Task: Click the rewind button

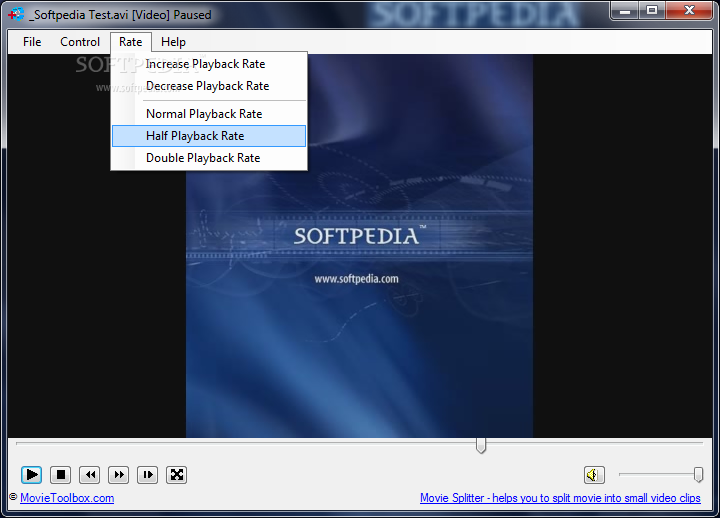Action: pyautogui.click(x=90, y=474)
